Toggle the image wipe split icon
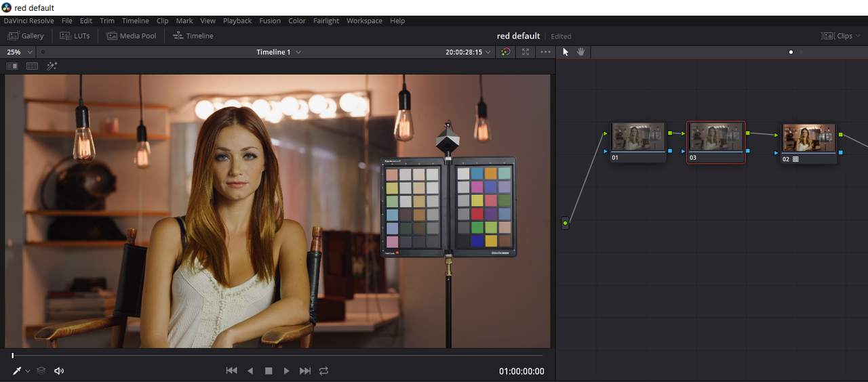This screenshot has height=382, width=868. click(12, 66)
